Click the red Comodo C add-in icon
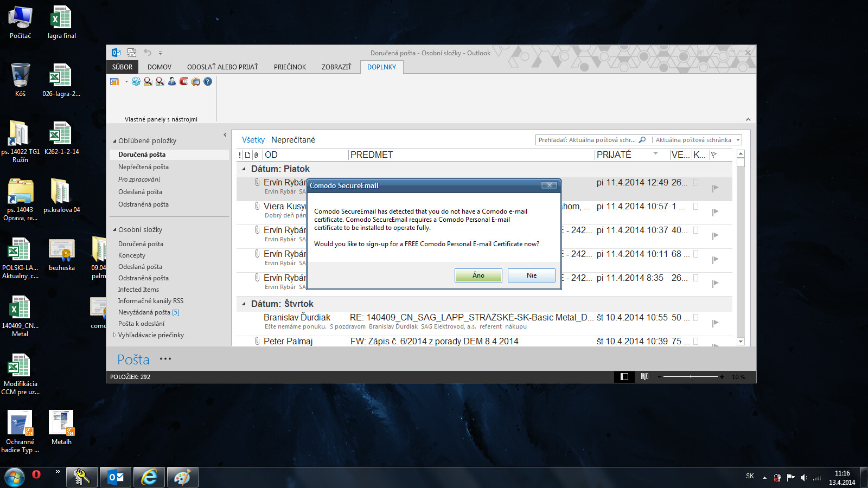Viewport: 868px width, 488px height. (x=184, y=81)
